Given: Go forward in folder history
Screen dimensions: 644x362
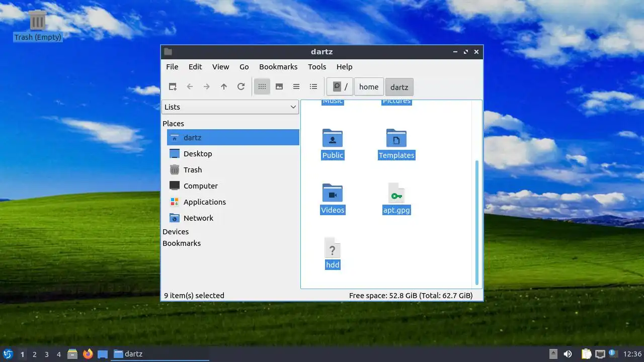Looking at the screenshot, I should pos(207,86).
